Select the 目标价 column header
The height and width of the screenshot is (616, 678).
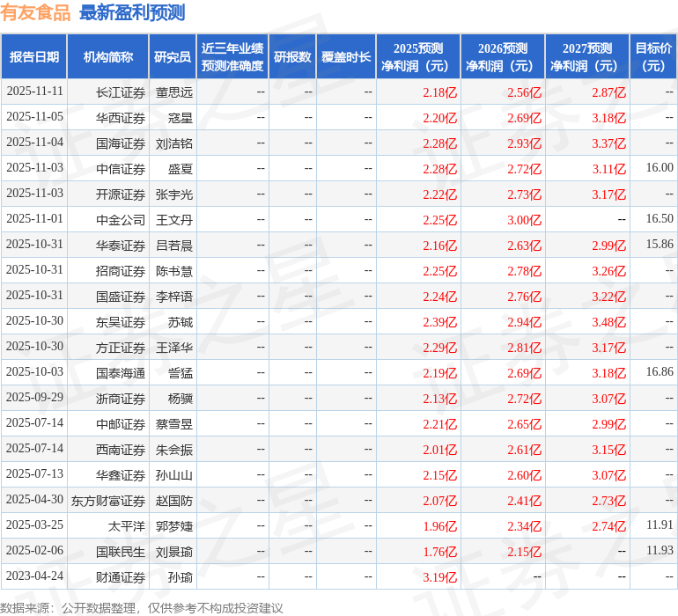click(653, 57)
